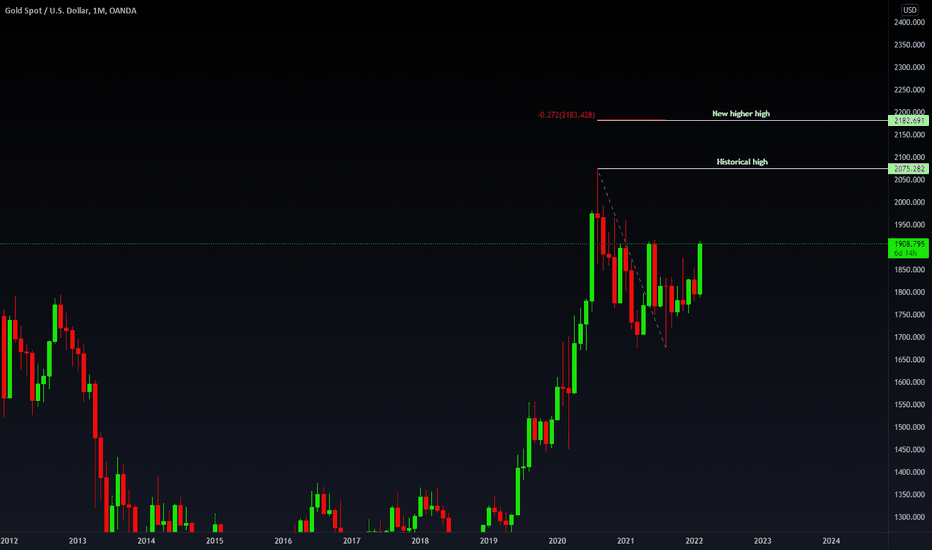Click the 2182.691 price tag

908,121
